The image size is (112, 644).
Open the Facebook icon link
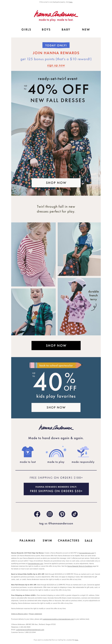(x=37, y=514)
